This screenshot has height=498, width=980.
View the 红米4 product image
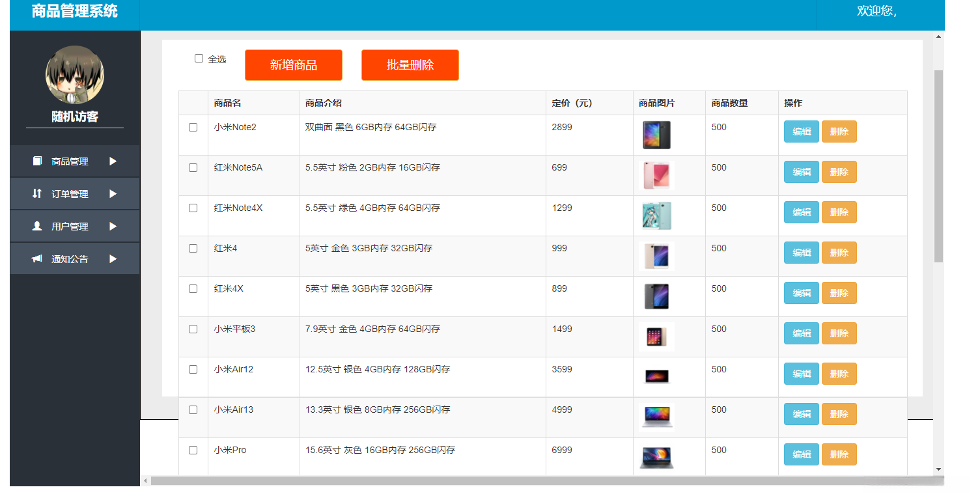(656, 256)
